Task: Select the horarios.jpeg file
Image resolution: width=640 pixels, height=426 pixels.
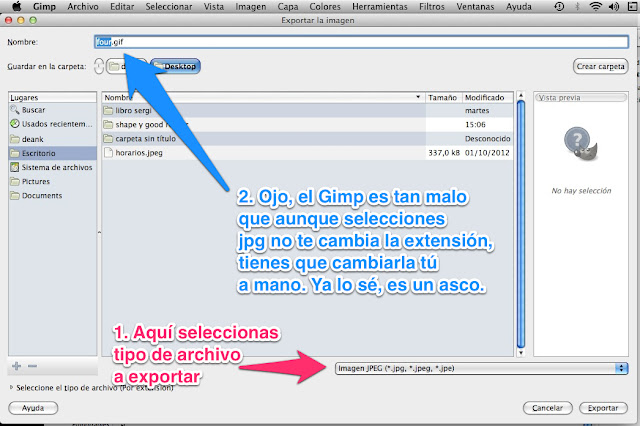Action: click(307, 153)
